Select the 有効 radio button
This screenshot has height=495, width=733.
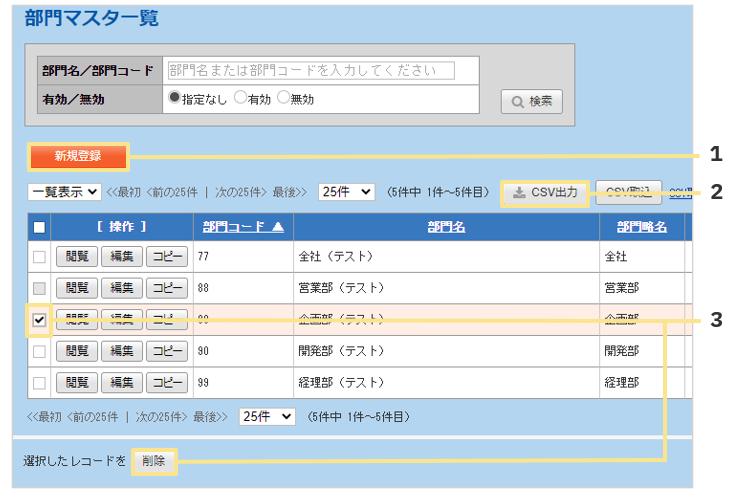point(239,98)
